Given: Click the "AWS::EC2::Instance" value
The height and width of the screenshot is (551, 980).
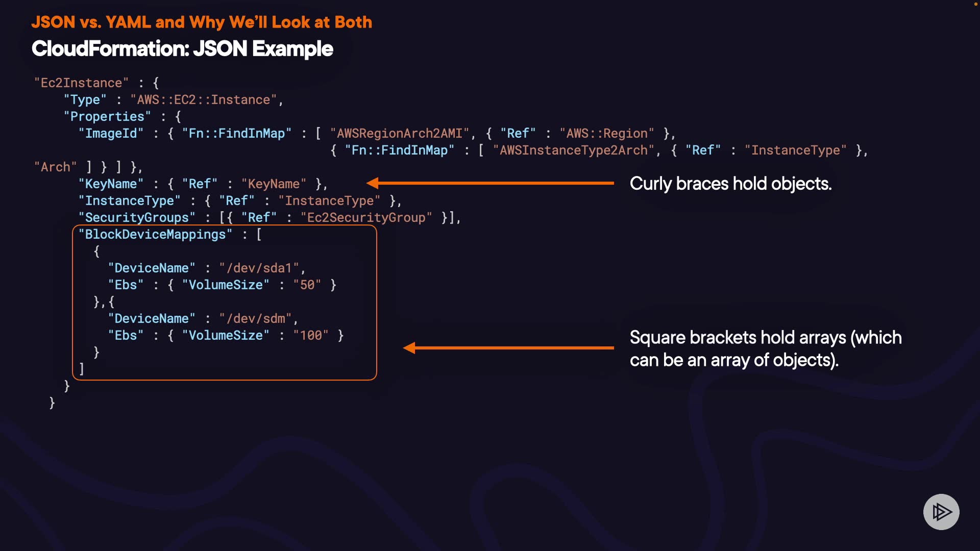Looking at the screenshot, I should tap(203, 99).
